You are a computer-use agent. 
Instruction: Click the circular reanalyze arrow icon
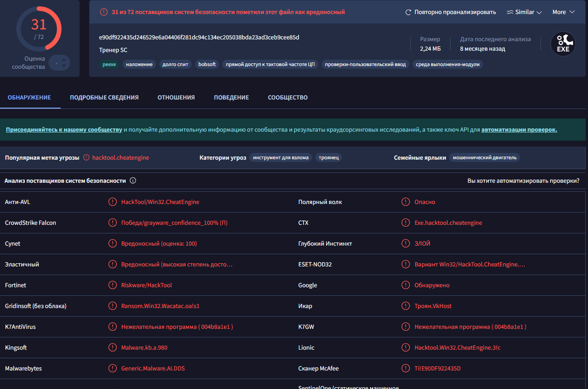(x=408, y=12)
